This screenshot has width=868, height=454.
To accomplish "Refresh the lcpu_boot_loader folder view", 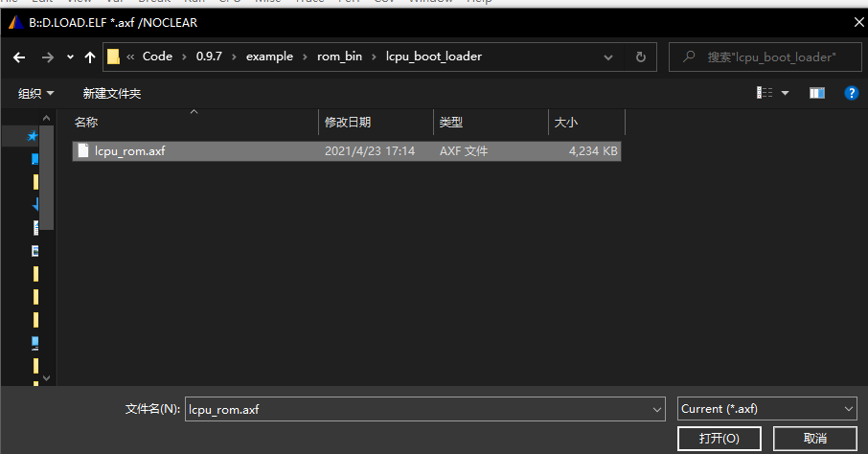I will point(641,57).
